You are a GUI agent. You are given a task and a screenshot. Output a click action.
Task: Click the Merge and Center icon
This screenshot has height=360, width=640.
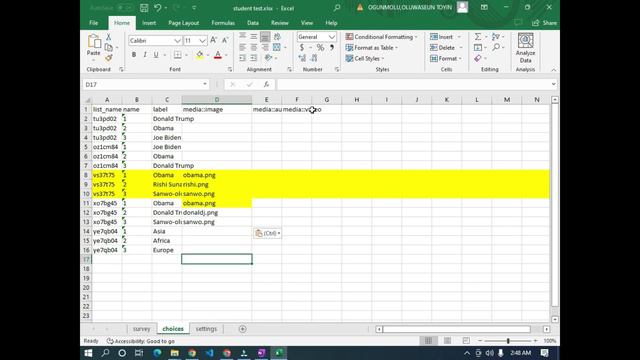[x=277, y=47]
